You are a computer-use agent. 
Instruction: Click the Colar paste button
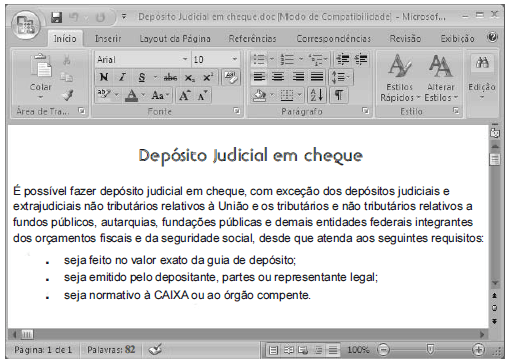click(41, 77)
